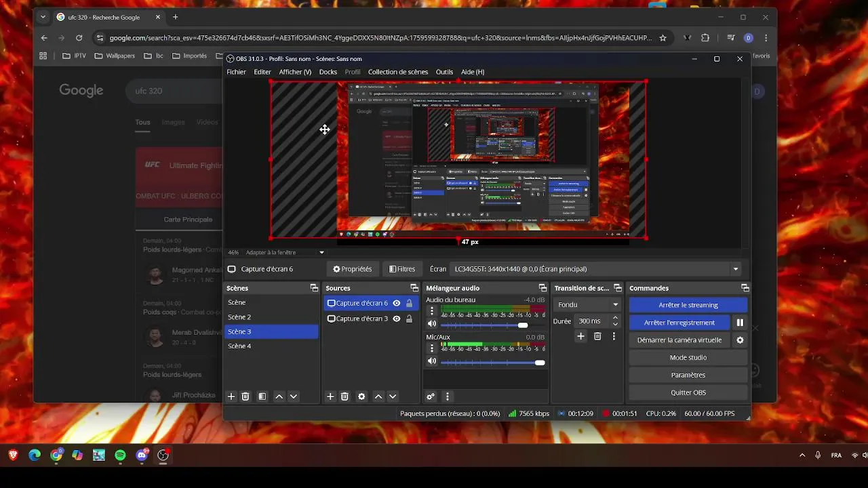The width and height of the screenshot is (868, 488).
Task: Open source Filtres button
Action: (x=402, y=269)
